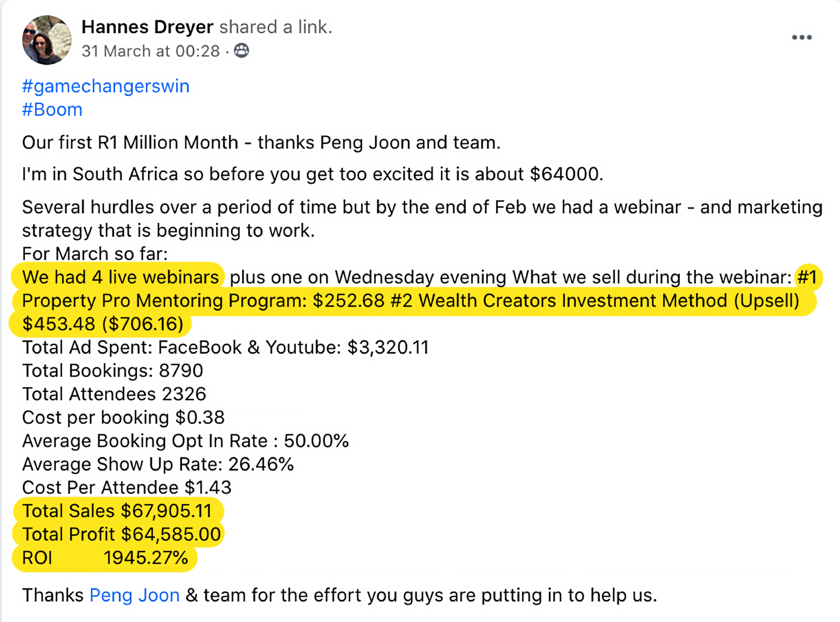
Task: Click the highlighted Total Profit $64,585.00 line
Action: tap(121, 534)
